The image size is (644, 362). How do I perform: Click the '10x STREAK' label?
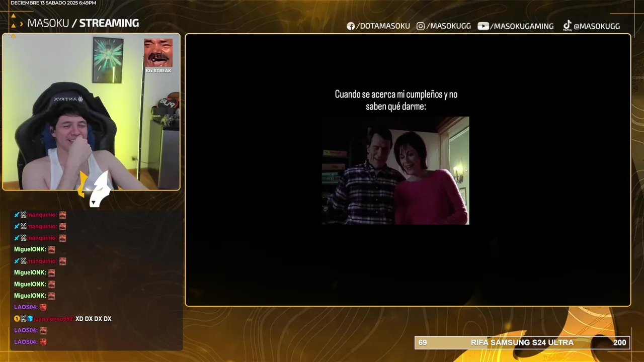pyautogui.click(x=158, y=71)
